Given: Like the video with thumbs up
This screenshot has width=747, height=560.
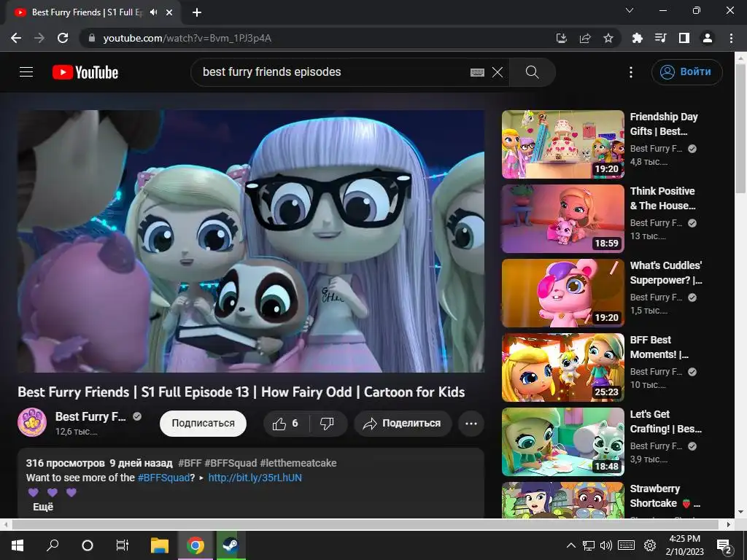Looking at the screenshot, I should click(x=285, y=424).
